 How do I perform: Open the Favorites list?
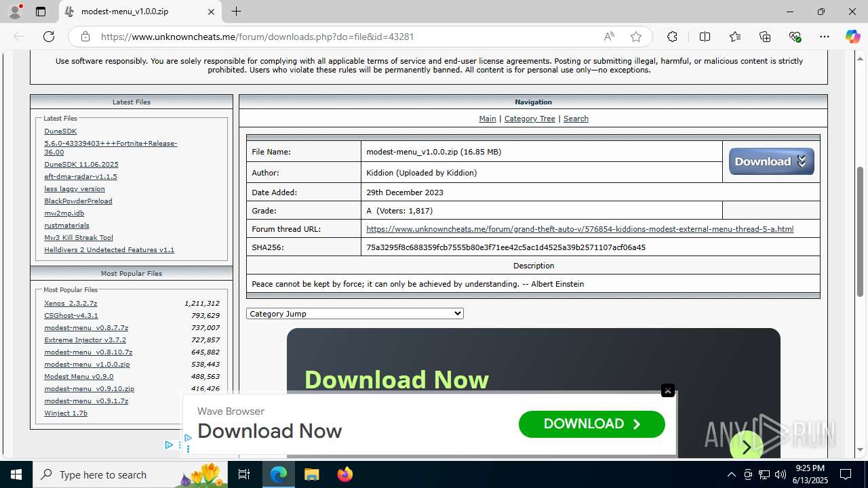click(735, 37)
